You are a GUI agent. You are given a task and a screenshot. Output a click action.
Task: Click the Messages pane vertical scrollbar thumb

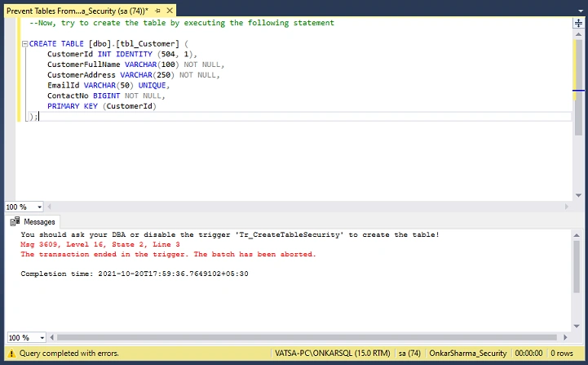pyautogui.click(x=577, y=267)
